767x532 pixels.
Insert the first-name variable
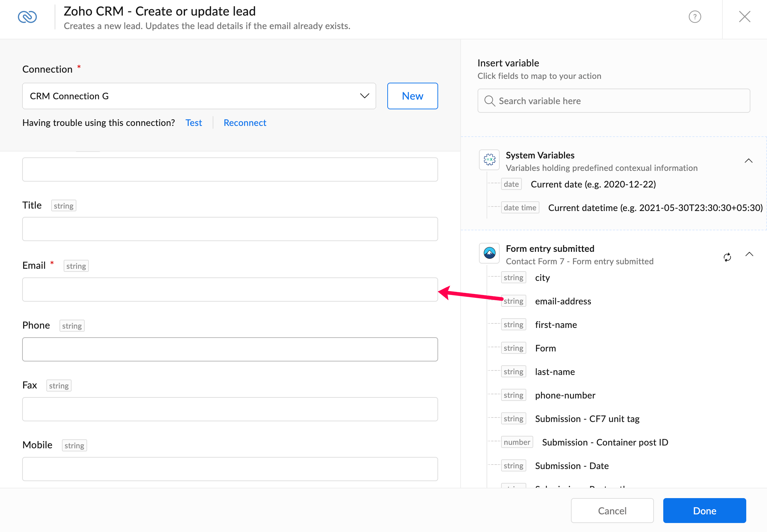tap(556, 325)
